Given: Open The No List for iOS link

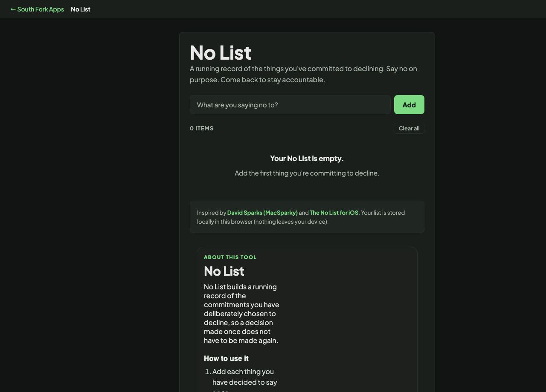Looking at the screenshot, I should pos(334,213).
